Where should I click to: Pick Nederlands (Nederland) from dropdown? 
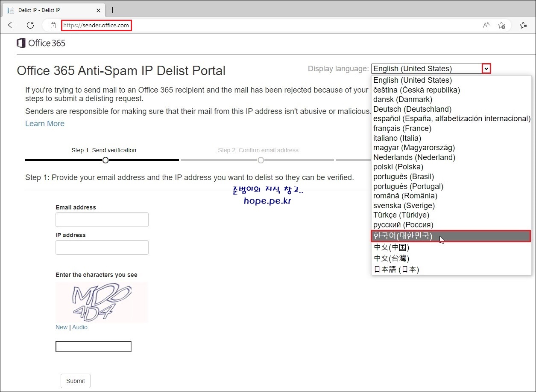point(451,157)
